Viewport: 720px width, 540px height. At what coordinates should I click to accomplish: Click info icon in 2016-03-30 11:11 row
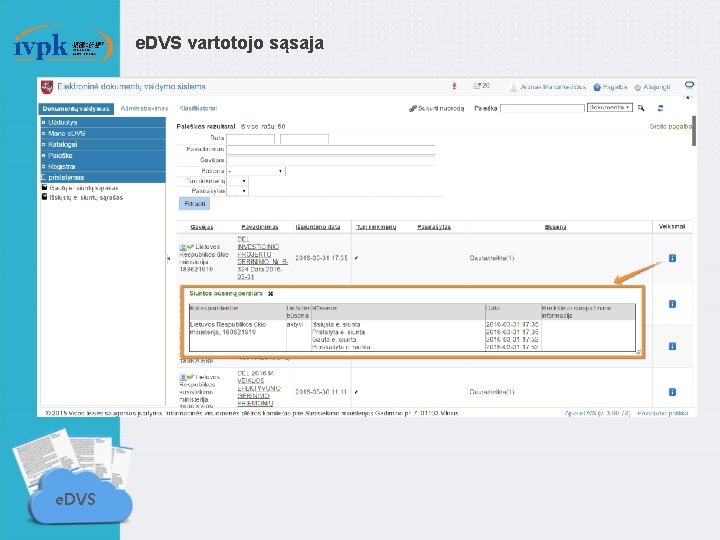672,392
